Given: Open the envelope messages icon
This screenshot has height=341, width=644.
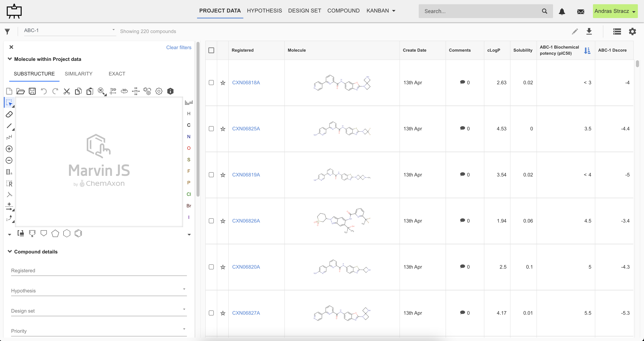Looking at the screenshot, I should [x=580, y=11].
